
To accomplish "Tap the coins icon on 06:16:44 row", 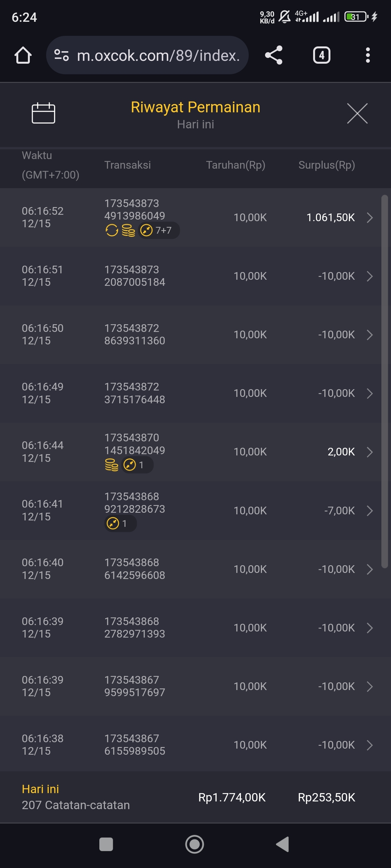I will [x=111, y=465].
